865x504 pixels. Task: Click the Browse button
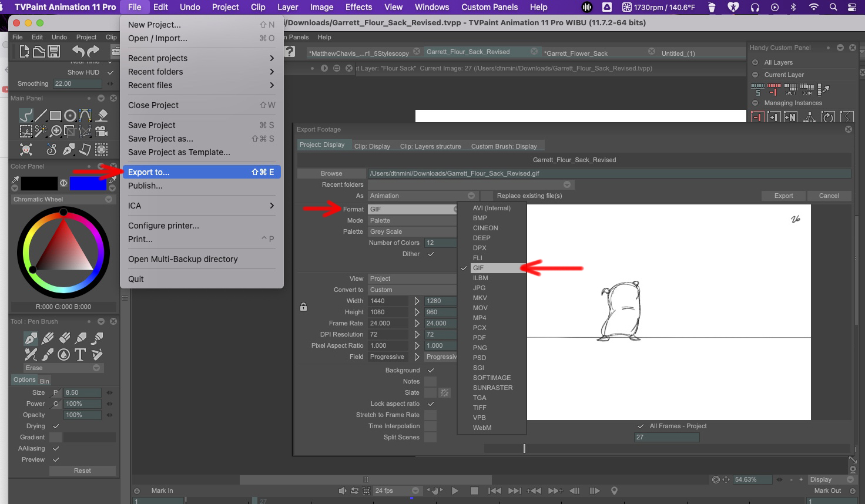pyautogui.click(x=331, y=173)
